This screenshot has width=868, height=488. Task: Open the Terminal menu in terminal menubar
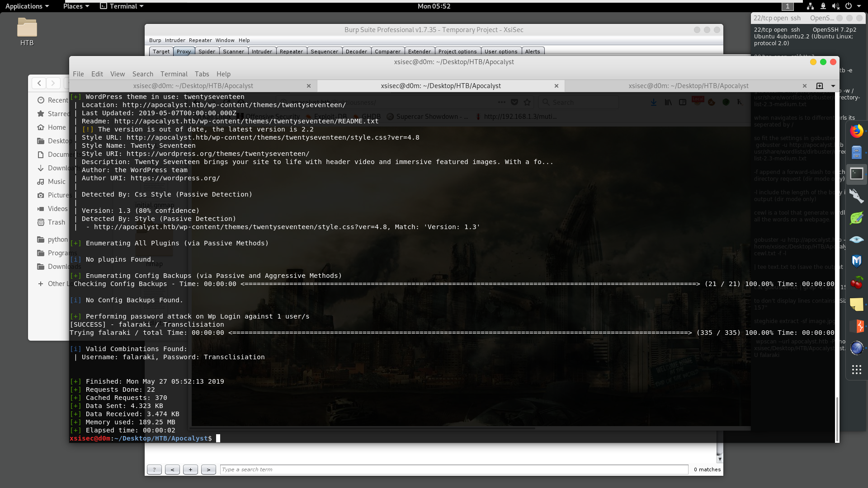[174, 74]
